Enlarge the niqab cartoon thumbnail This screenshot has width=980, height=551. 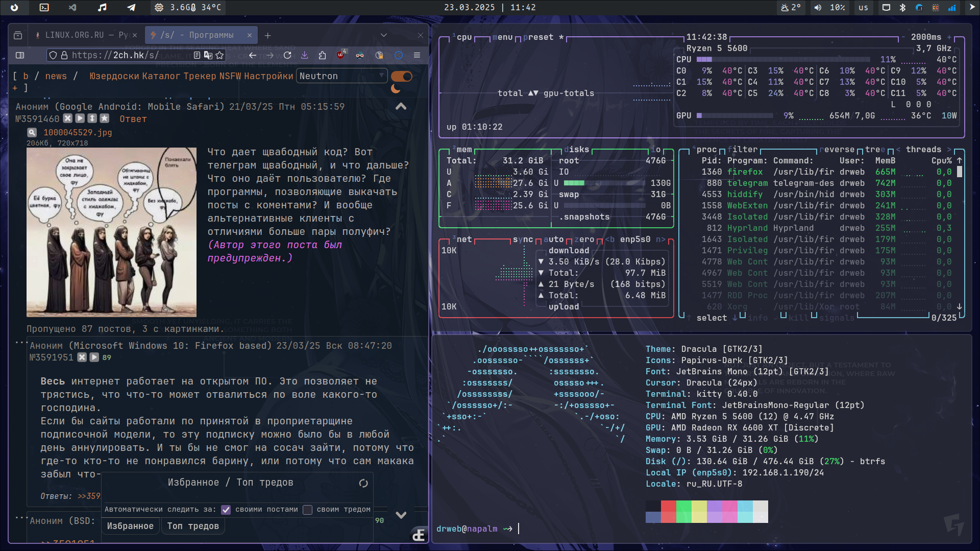[111, 232]
